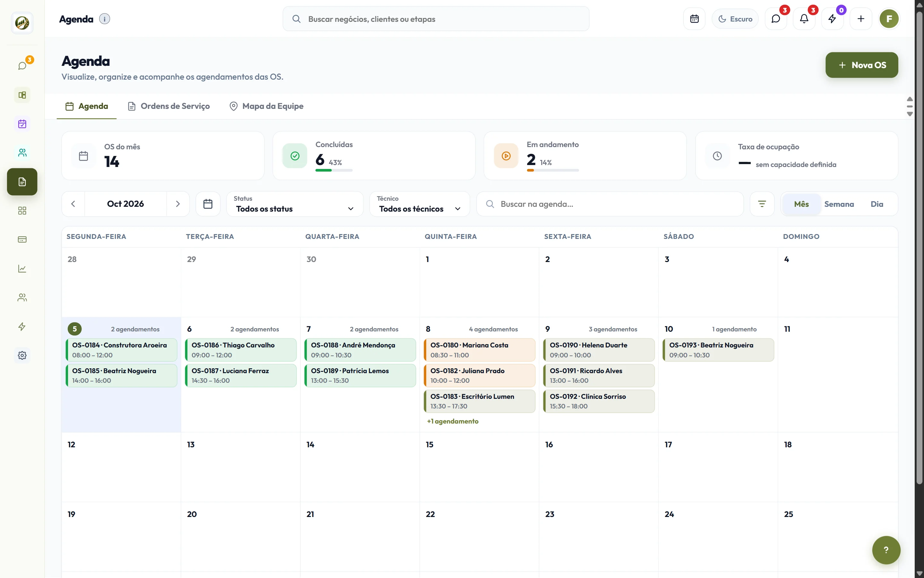The height and width of the screenshot is (578, 924).
Task: Switch to Ordens de Serviço tab
Action: 169,106
